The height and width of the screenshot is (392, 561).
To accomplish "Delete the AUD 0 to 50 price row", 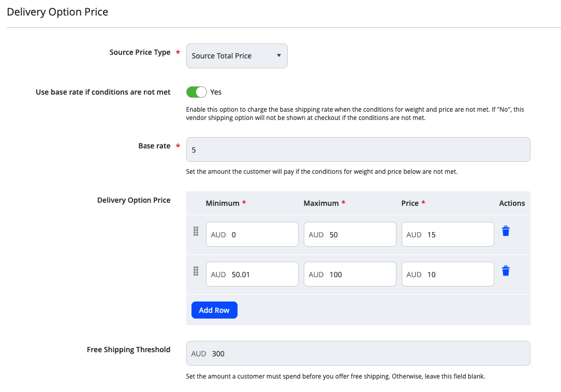I will click(506, 231).
